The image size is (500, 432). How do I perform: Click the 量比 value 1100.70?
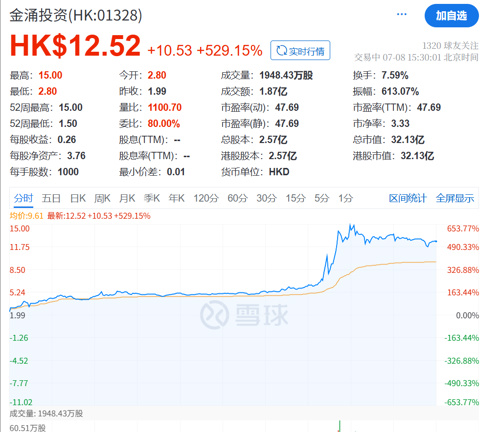165,107
